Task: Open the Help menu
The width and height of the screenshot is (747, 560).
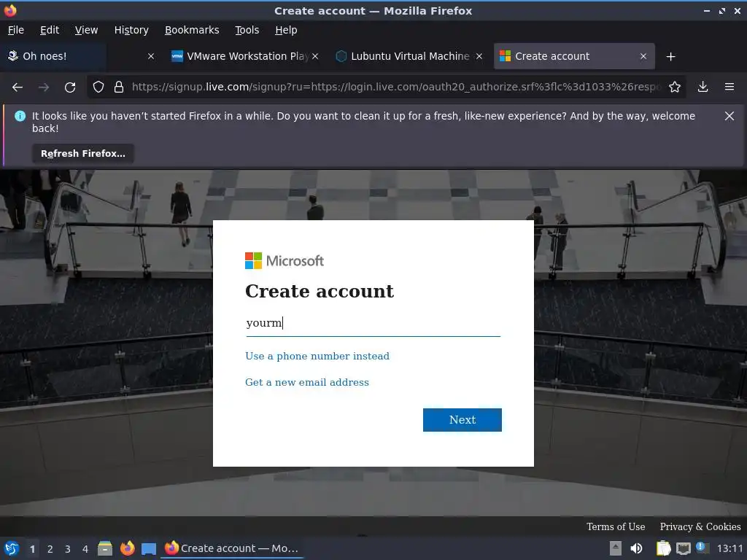Action: coord(286,30)
